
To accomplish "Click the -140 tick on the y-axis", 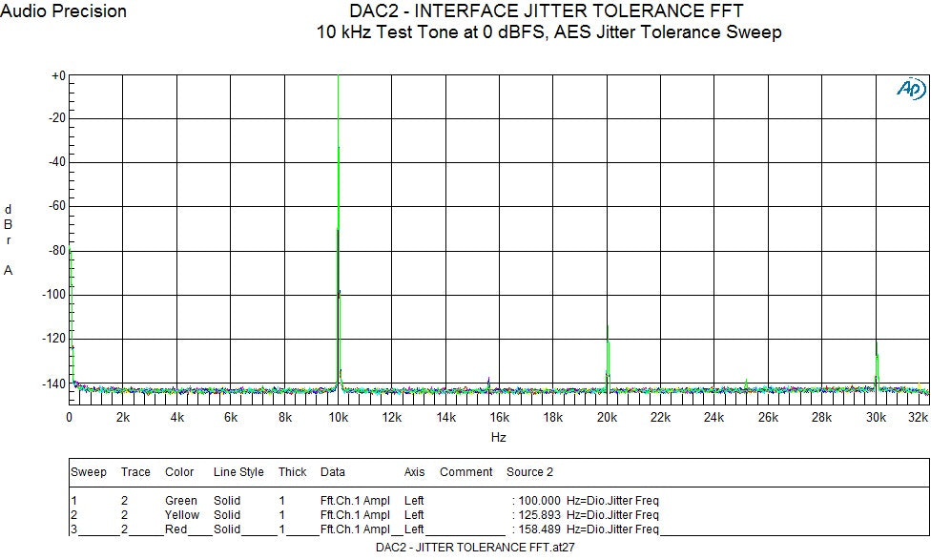I will coord(54,384).
